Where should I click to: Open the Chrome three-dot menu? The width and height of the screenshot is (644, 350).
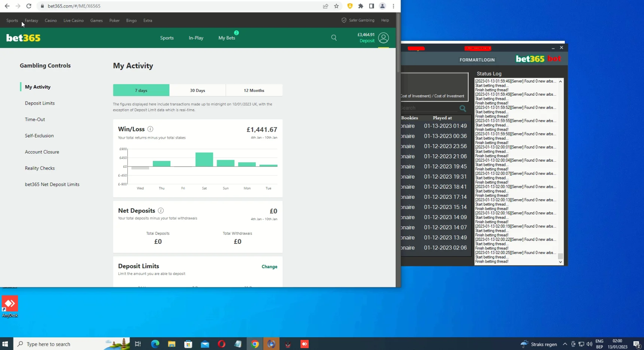(x=393, y=6)
